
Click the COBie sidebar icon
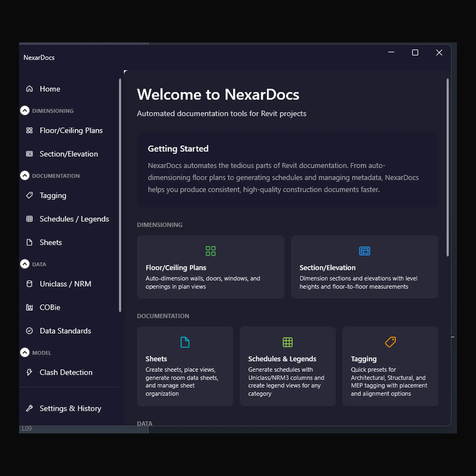point(29,307)
